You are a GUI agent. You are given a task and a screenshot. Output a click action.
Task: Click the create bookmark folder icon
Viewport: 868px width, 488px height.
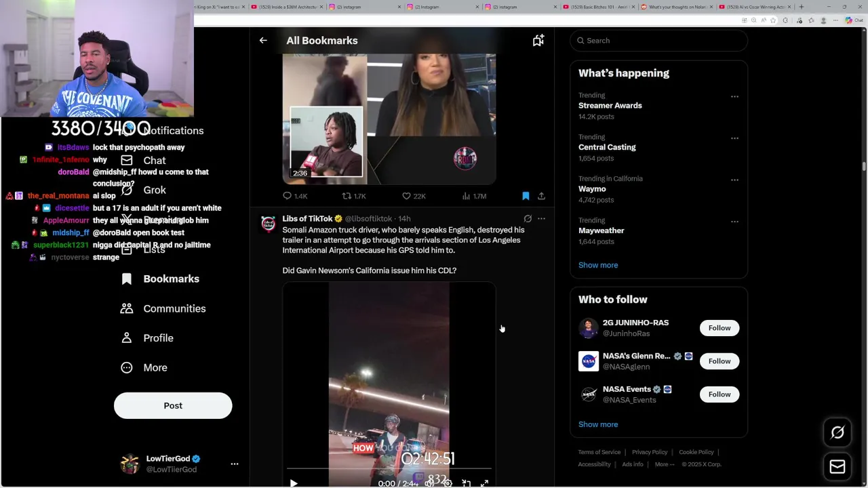click(x=538, y=41)
